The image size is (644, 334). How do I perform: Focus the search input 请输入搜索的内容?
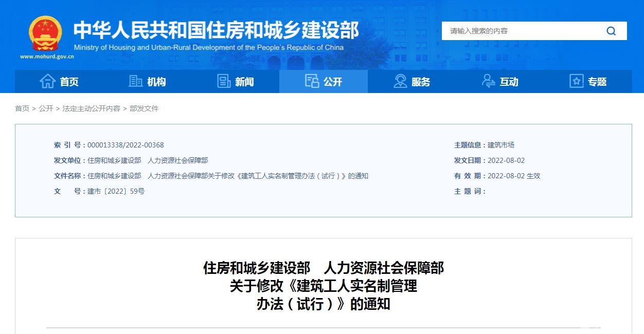(x=520, y=31)
